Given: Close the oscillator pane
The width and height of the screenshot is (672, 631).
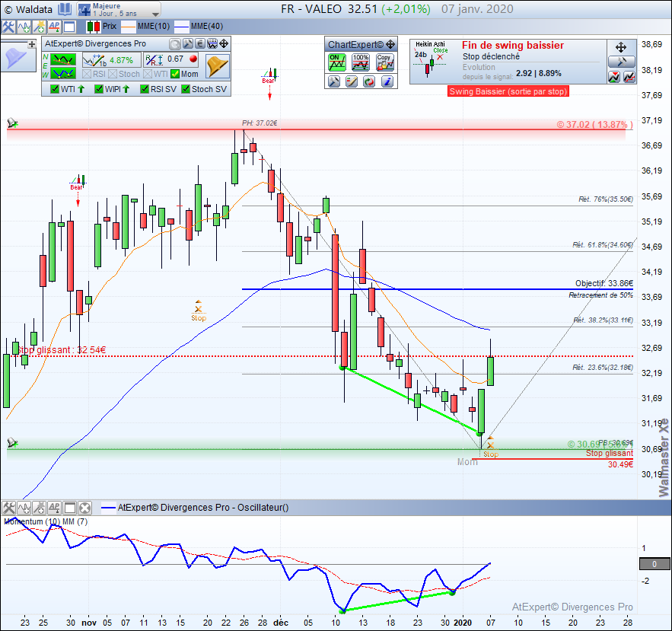Looking at the screenshot, I should point(85,508).
